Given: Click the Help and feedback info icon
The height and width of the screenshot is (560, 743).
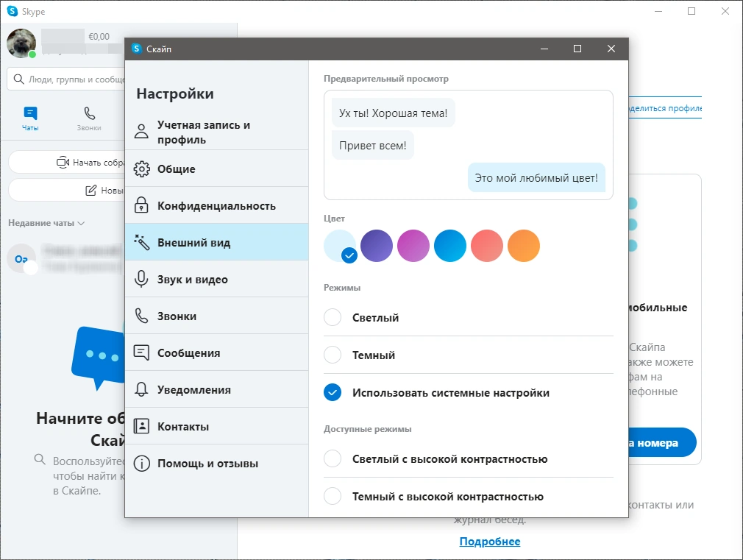Looking at the screenshot, I should (x=141, y=464).
